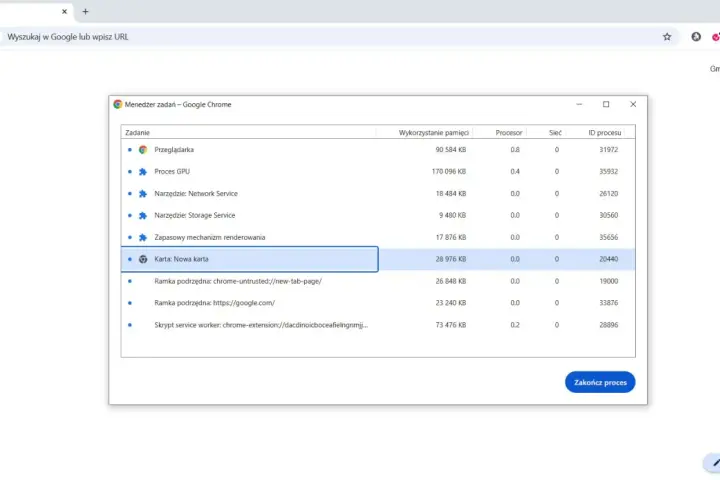Click puzzle icon beside Zapasowy mechanizm renderowania
This screenshot has width=720, height=480.
[x=143, y=237]
